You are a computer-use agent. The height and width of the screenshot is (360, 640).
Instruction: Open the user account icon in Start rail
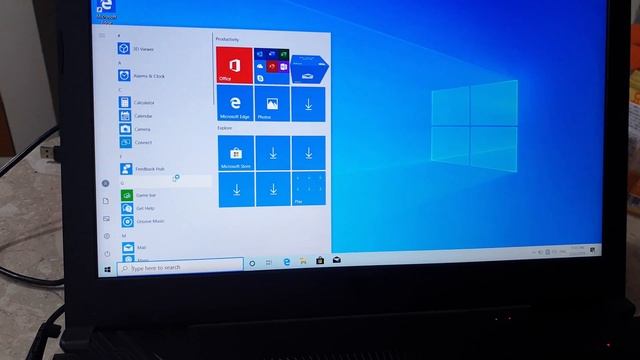[105, 183]
